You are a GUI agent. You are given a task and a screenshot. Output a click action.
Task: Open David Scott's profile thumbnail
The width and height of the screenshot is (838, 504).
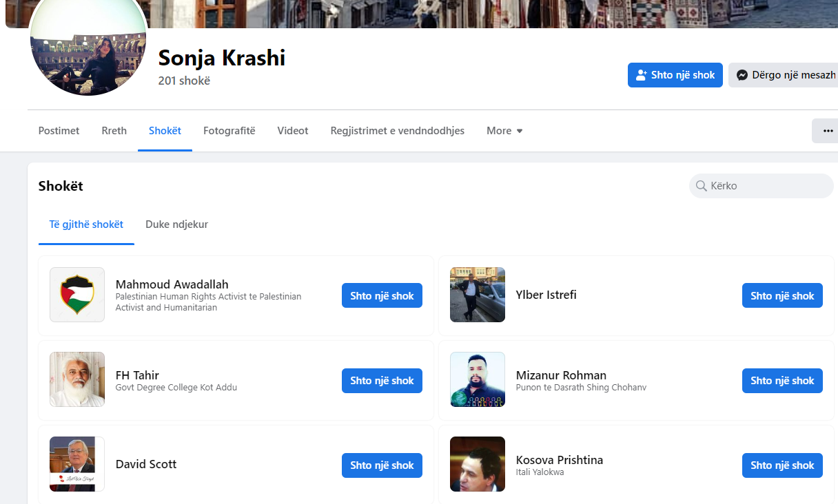tap(77, 464)
